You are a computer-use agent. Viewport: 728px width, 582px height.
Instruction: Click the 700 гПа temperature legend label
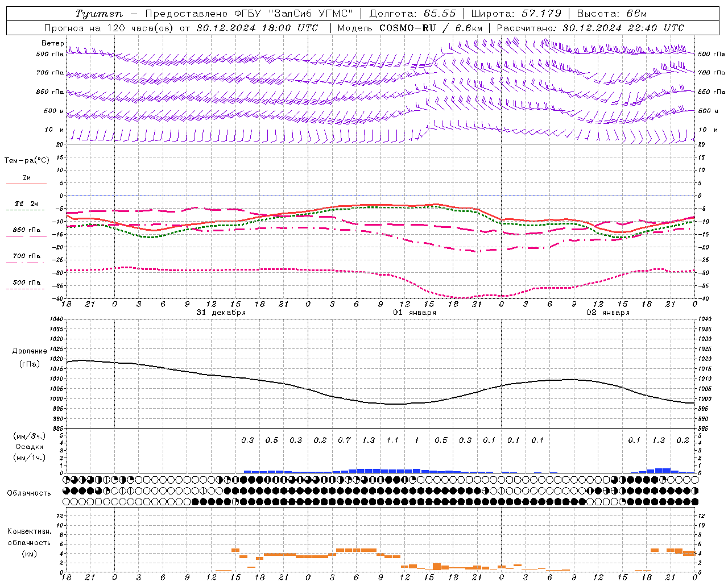27,256
